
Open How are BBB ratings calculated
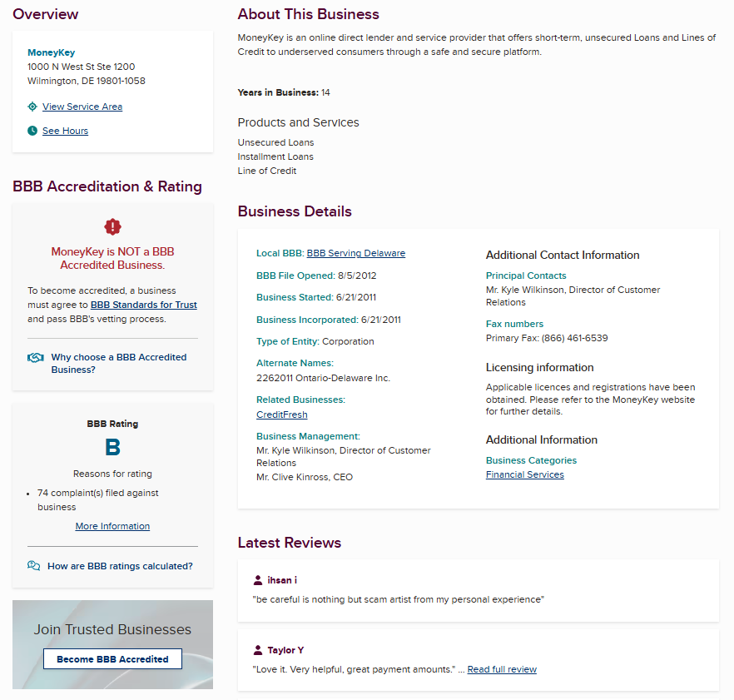point(121,566)
